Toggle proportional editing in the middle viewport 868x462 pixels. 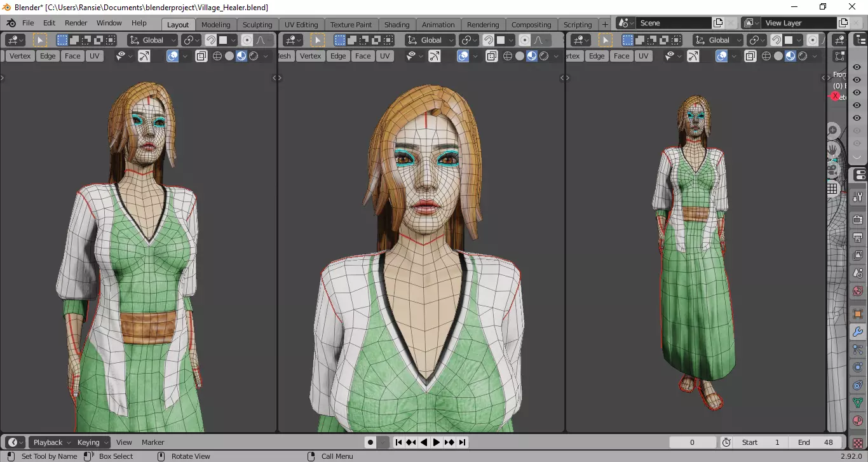point(525,40)
